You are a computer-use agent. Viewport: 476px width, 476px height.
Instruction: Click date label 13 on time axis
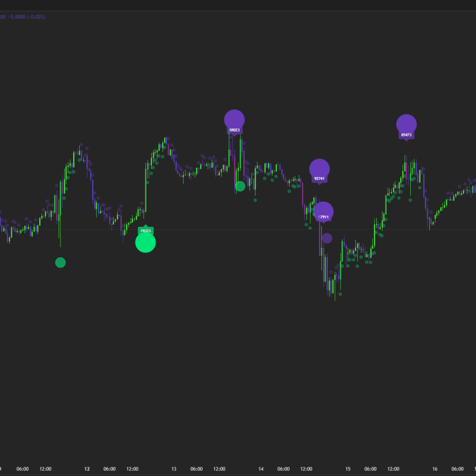(174, 469)
